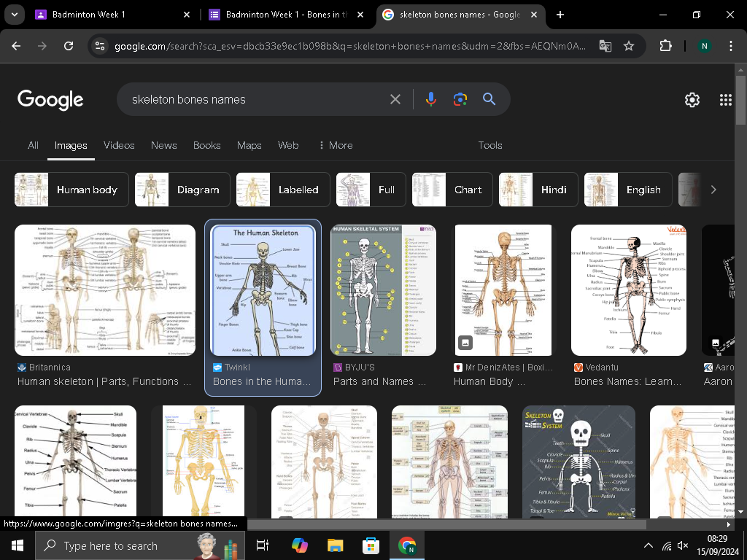Filter by Diagram chip
Screen dimensions: 747x560
pyautogui.click(x=182, y=190)
